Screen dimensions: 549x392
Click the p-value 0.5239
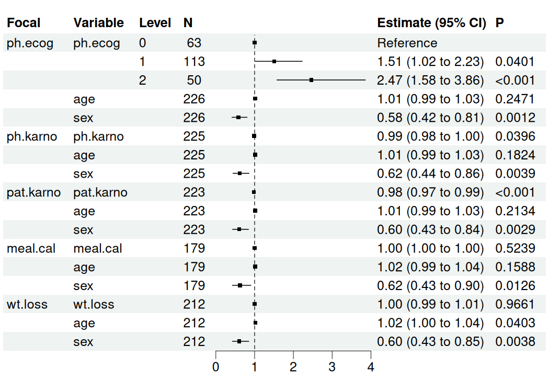click(515, 248)
